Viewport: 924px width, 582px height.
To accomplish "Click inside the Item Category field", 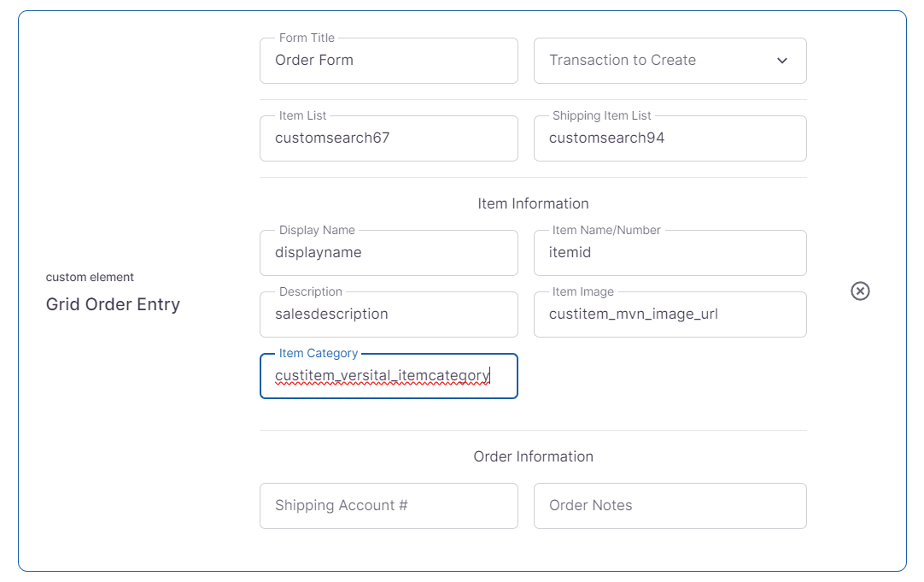I will pyautogui.click(x=389, y=376).
